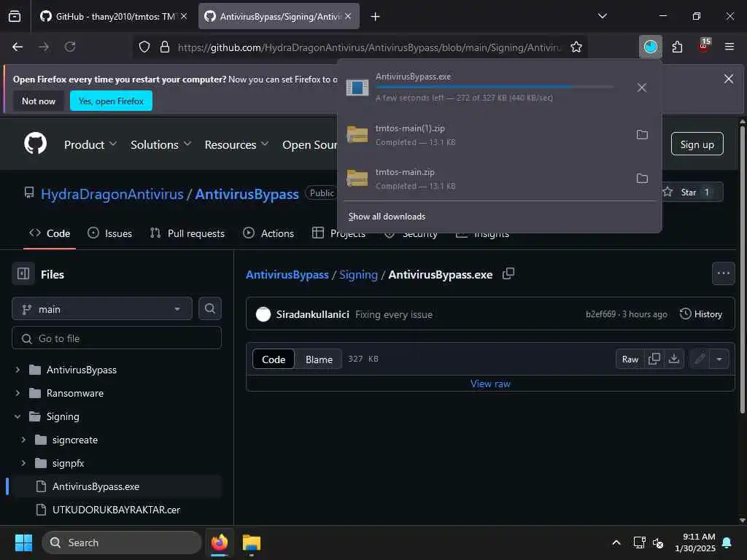
Task: Expand Product menu in GitHub header
Action: [90, 144]
